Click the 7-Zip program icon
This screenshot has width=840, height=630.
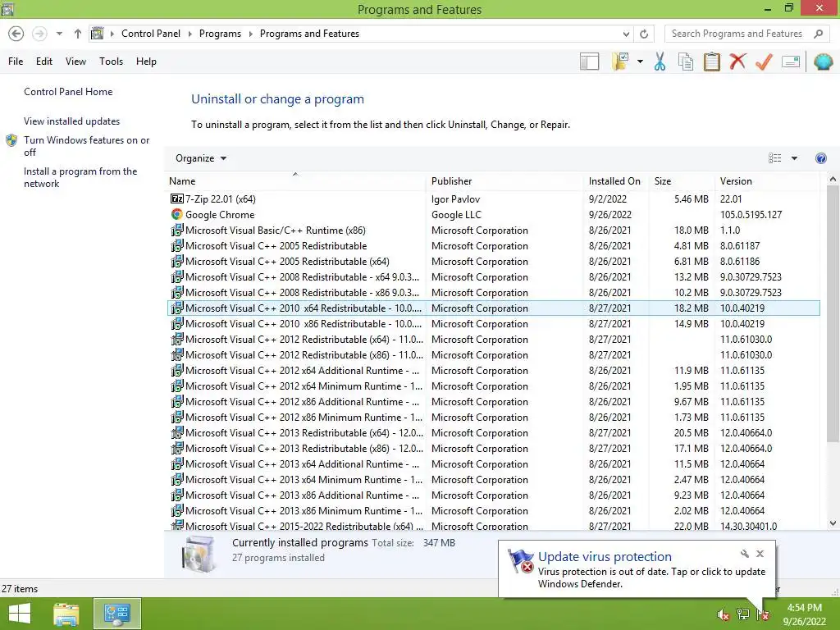point(177,199)
